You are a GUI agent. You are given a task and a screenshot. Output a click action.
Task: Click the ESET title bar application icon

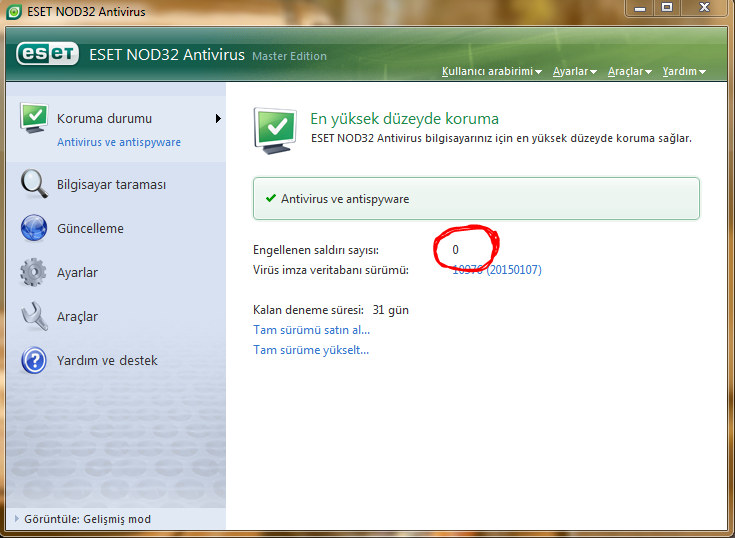[x=14, y=12]
